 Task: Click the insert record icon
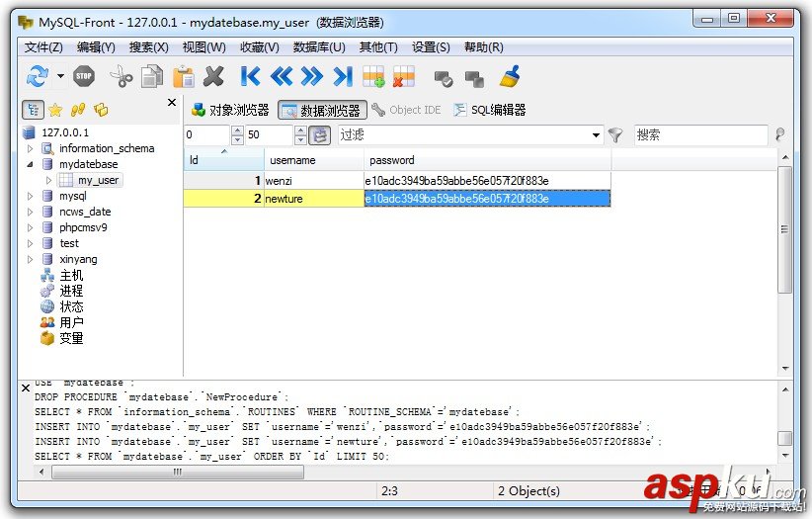[373, 76]
